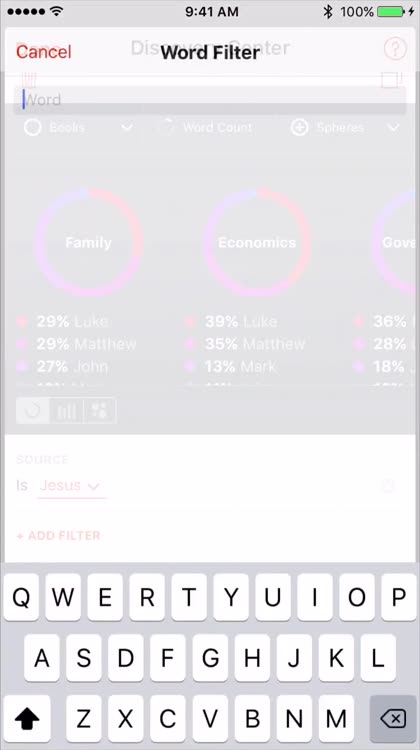Image resolution: width=420 pixels, height=750 pixels.
Task: Tap the Spheres plus circle icon
Action: [x=299, y=128]
